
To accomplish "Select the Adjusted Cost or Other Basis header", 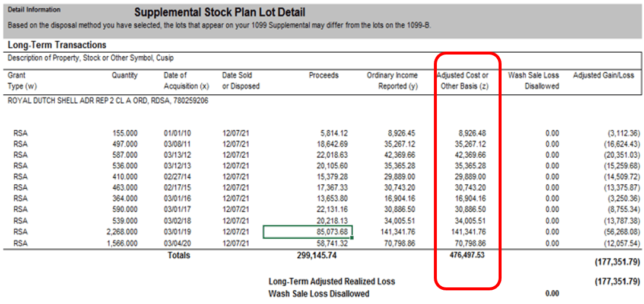I will (462, 81).
